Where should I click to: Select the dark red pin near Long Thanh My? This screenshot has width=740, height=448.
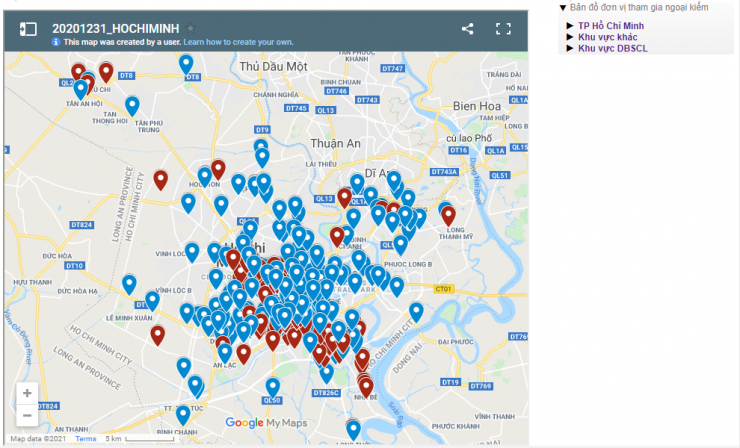[448, 214]
